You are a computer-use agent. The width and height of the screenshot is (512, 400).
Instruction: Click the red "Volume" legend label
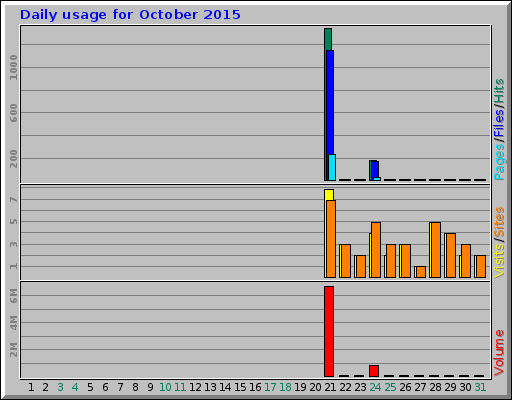coord(499,353)
